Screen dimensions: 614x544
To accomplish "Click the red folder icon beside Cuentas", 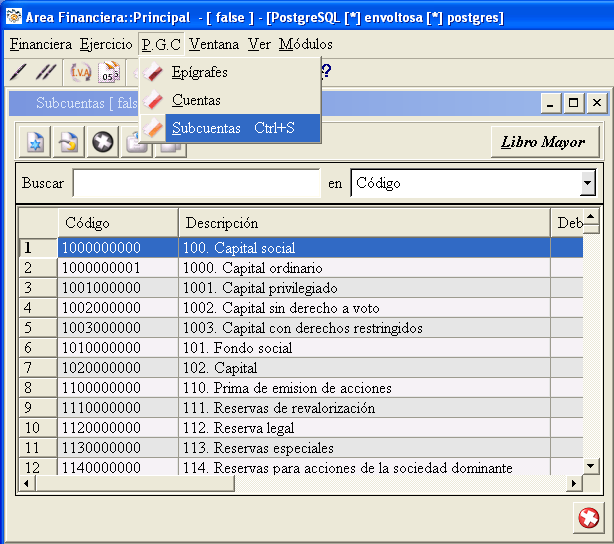I will [x=152, y=100].
